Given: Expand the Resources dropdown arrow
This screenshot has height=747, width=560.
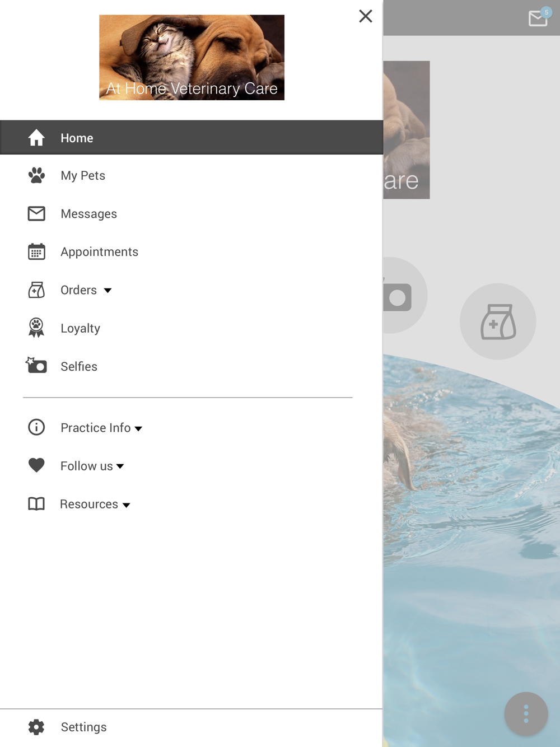Looking at the screenshot, I should pos(127,505).
